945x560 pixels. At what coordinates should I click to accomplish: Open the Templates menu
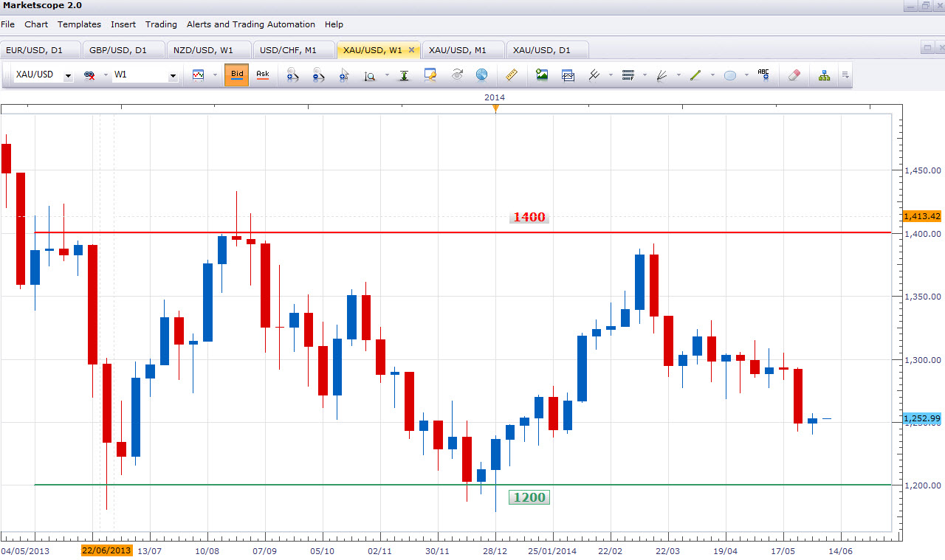point(79,24)
